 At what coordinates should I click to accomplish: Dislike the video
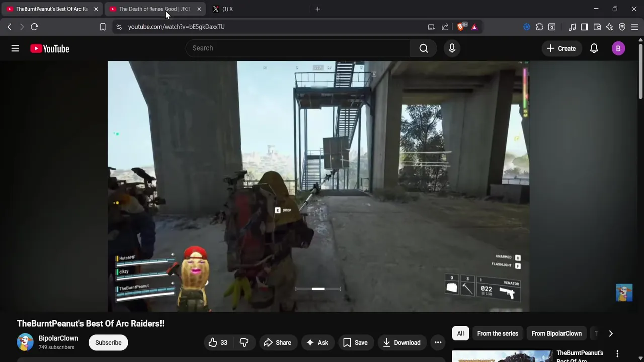point(244,343)
